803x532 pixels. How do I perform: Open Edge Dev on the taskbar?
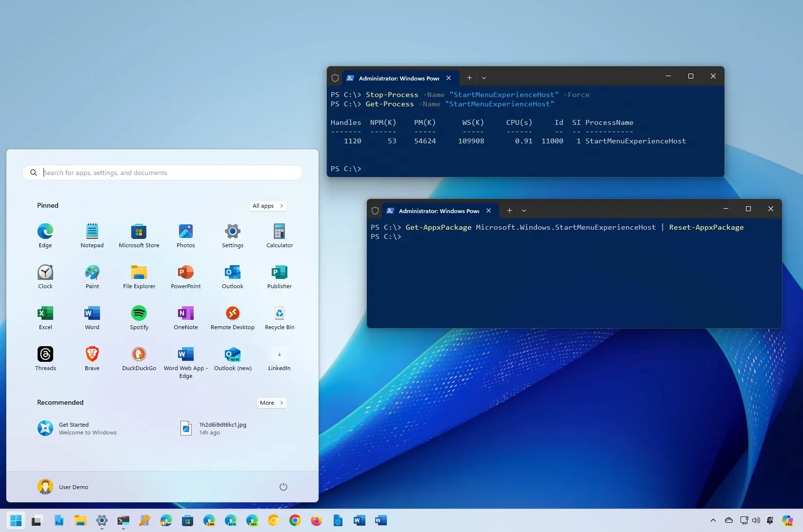pyautogui.click(x=252, y=521)
